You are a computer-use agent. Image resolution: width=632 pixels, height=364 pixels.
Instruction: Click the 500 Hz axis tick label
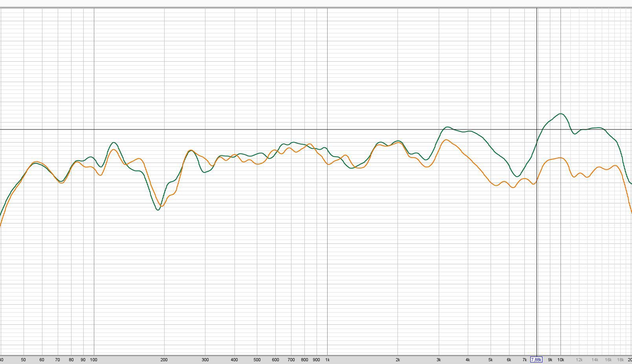257,360
